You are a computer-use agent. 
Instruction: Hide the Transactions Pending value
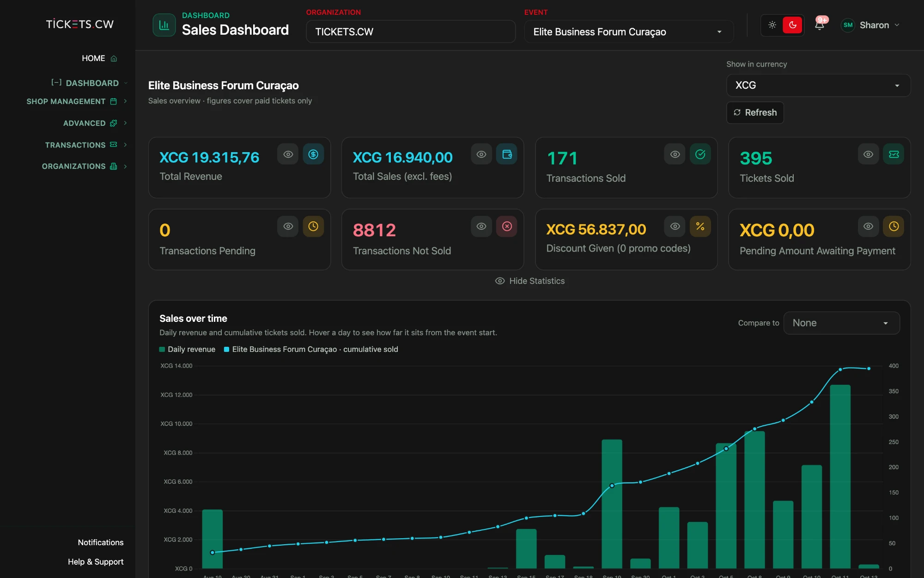[x=288, y=227]
